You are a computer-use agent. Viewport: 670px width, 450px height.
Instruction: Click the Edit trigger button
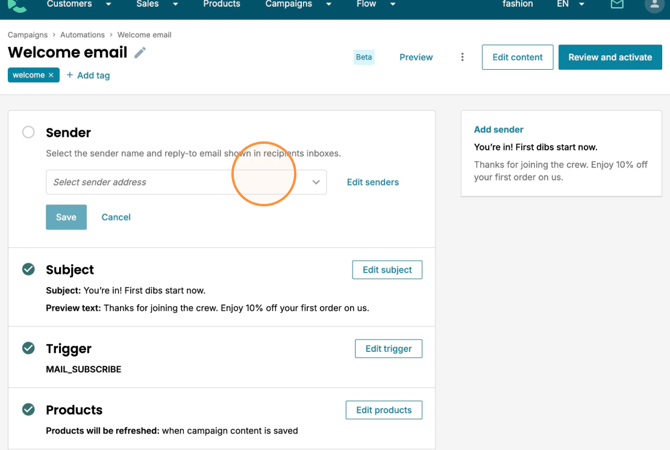(x=388, y=349)
